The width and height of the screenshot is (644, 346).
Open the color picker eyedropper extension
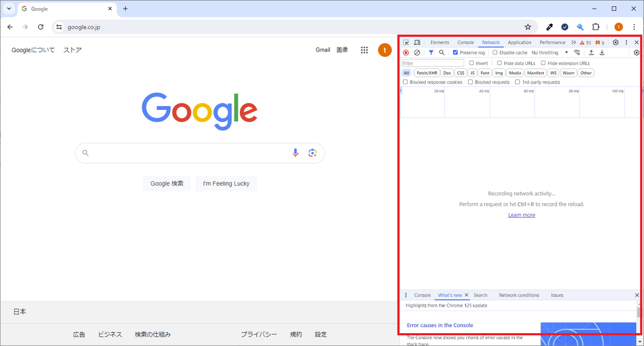[550, 27]
